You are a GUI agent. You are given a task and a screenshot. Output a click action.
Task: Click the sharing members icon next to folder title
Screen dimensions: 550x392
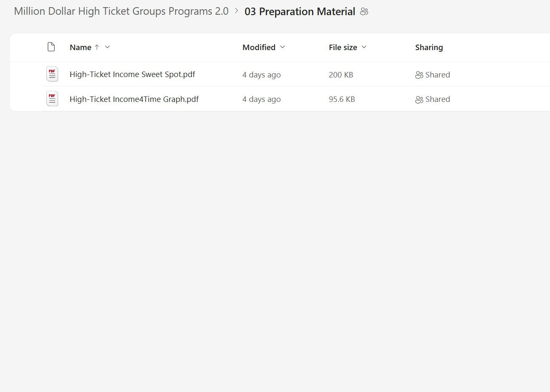(364, 12)
